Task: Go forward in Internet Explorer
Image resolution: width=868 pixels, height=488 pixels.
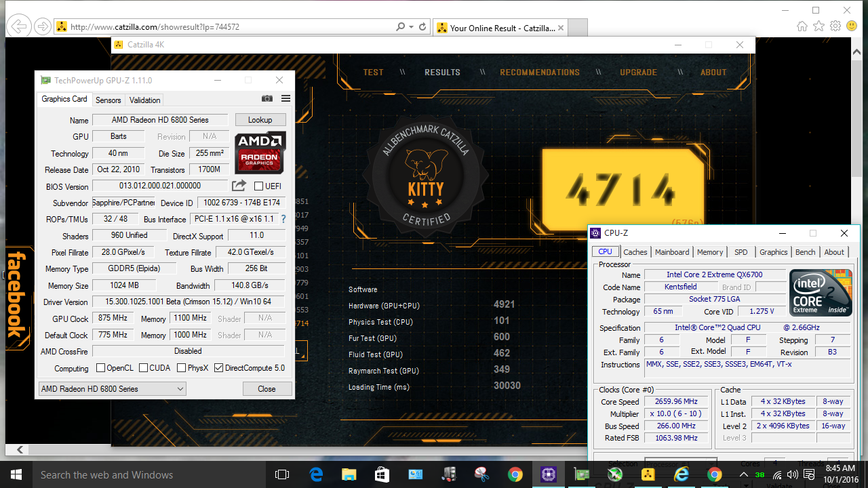Action: [42, 26]
